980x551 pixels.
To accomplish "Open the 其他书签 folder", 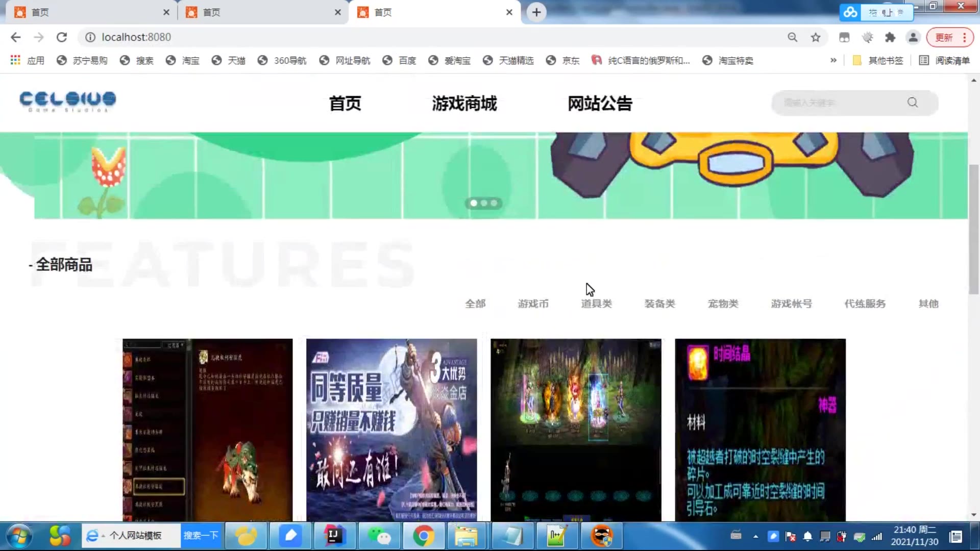I will click(878, 60).
